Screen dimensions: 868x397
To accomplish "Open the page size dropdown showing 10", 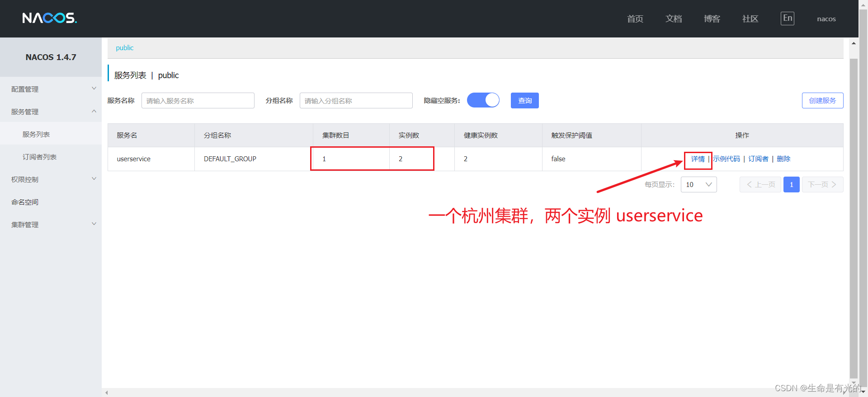I will coord(699,184).
